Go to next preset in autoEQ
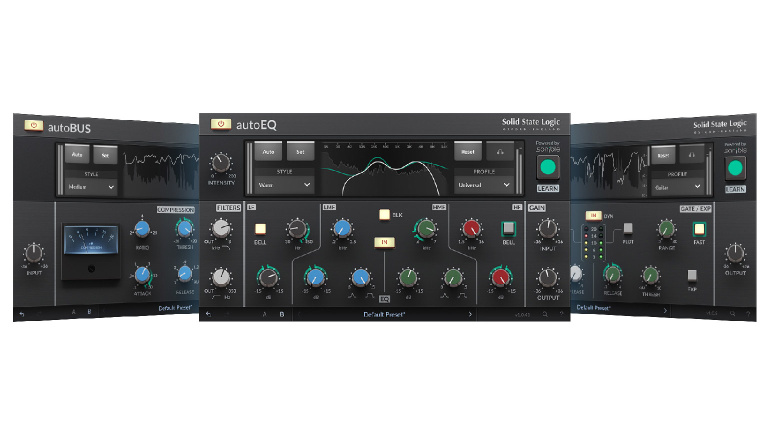This screenshot has height=425, width=770. [471, 314]
